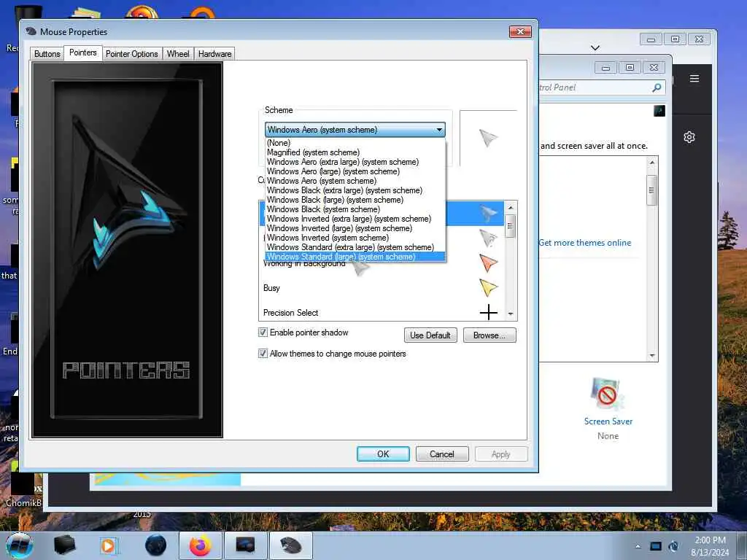Click the themes list scrollbar up arrow
Viewport: 747px width, 560px height.
pos(652,163)
